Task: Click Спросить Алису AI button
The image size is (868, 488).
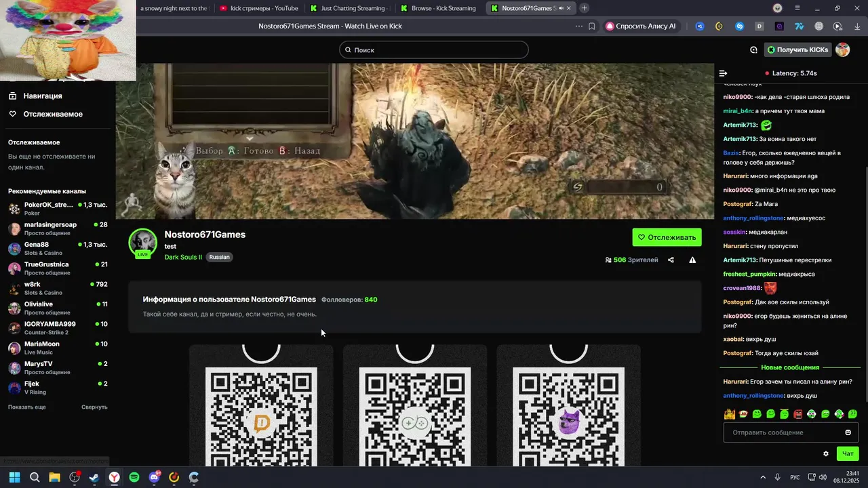Action: (641, 26)
